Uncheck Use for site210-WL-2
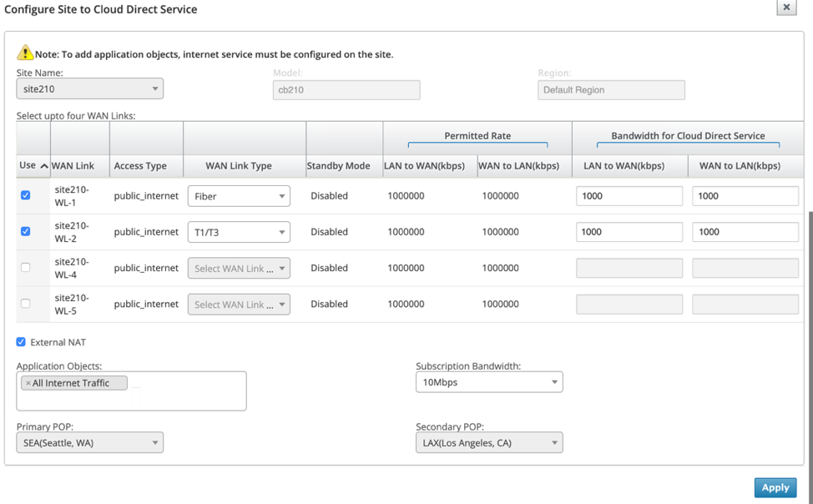 [x=25, y=231]
